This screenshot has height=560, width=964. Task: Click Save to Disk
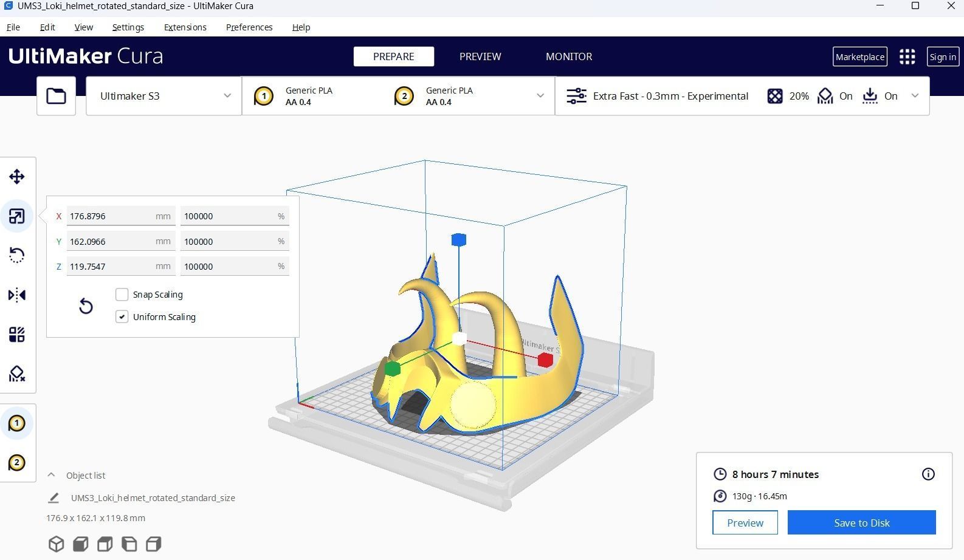(862, 523)
